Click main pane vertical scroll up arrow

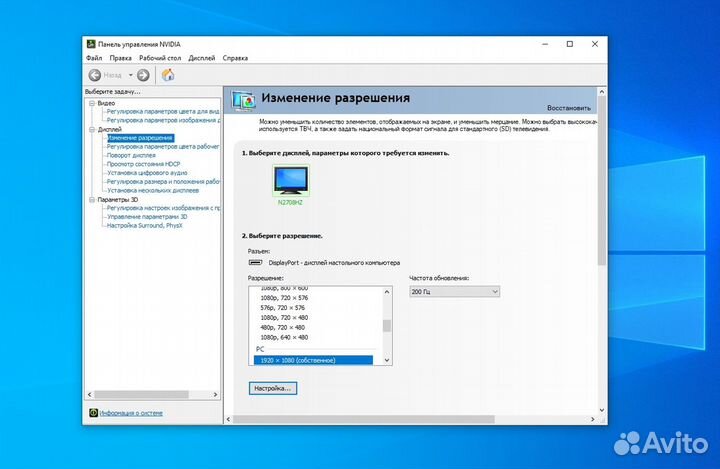tap(602, 92)
